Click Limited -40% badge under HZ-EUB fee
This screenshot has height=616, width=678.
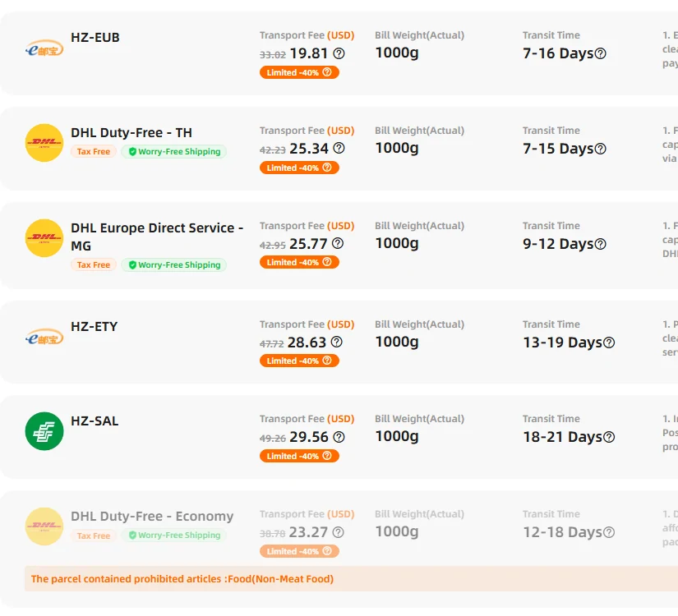(299, 72)
